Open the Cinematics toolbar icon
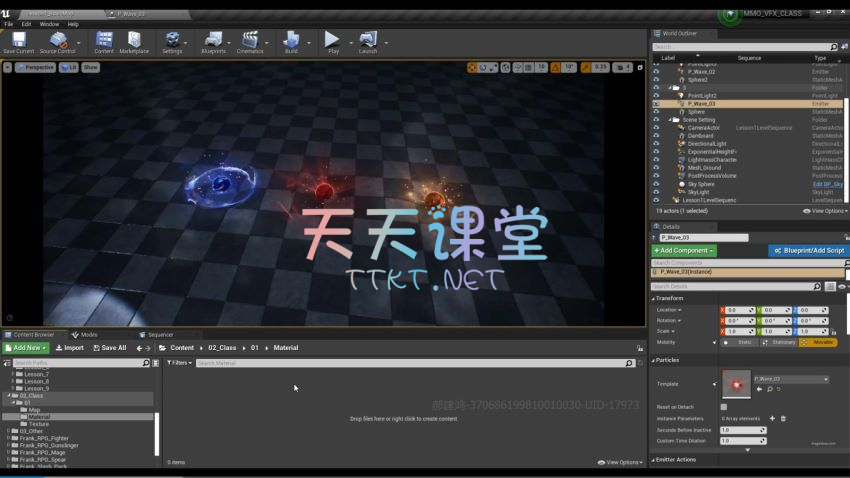The height and width of the screenshot is (478, 850). (x=250, y=42)
